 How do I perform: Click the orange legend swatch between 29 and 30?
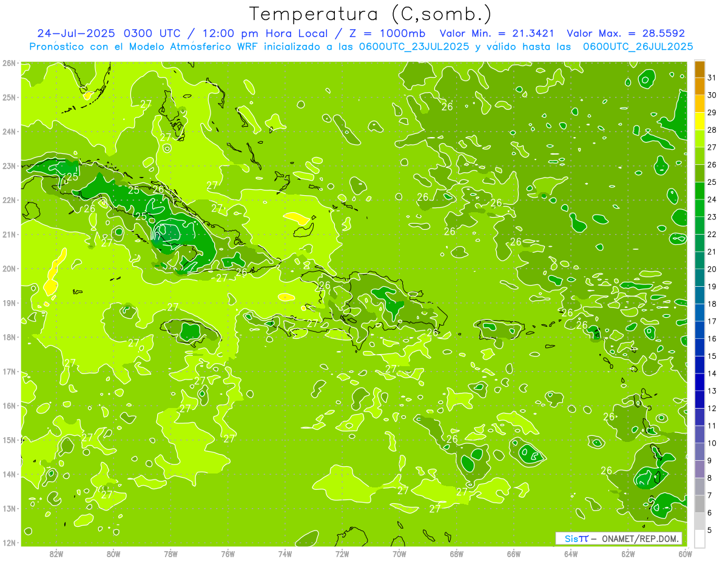tap(699, 104)
